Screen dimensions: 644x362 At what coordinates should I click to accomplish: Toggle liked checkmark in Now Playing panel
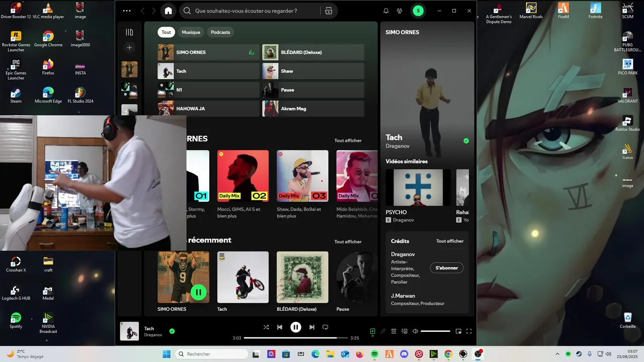click(466, 141)
